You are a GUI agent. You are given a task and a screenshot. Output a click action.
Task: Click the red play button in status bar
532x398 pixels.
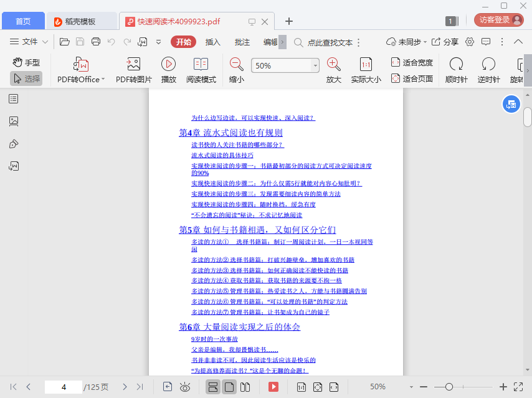[273, 387]
